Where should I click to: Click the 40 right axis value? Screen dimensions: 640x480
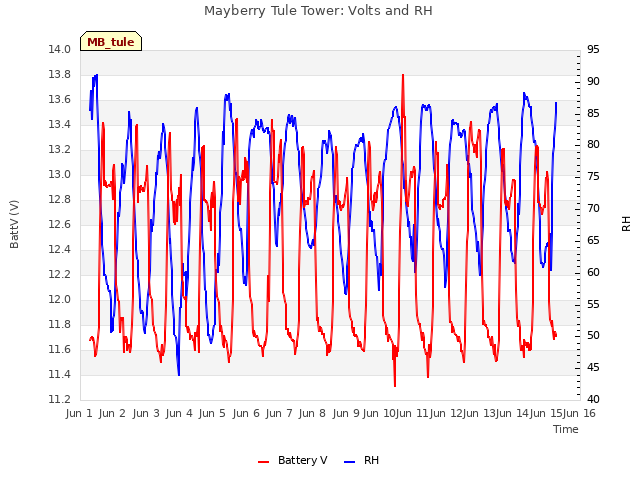pyautogui.click(x=593, y=400)
